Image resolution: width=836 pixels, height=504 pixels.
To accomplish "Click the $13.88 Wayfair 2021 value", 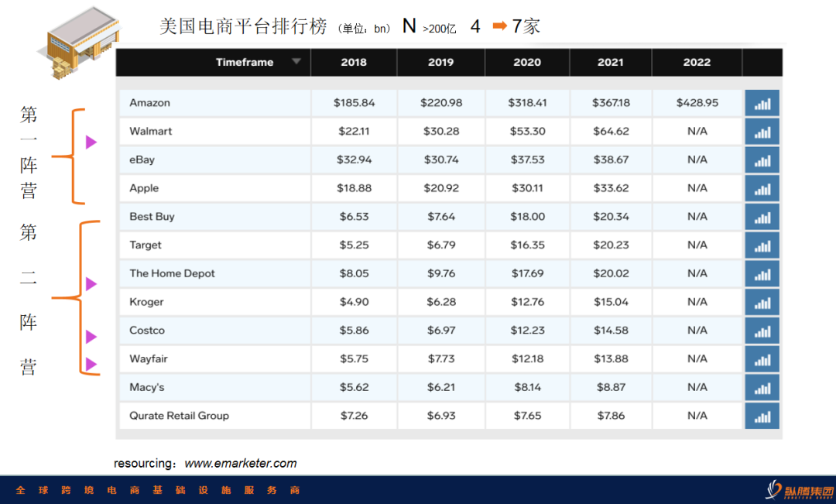I will tap(611, 358).
